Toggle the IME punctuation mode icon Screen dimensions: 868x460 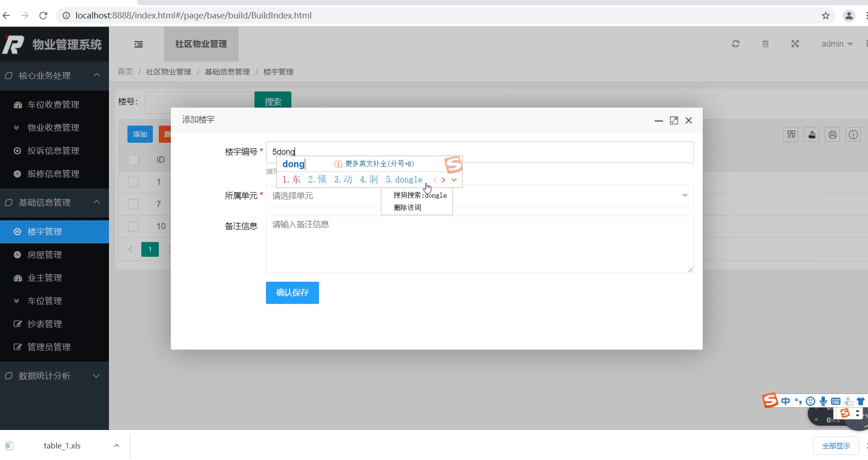798,401
